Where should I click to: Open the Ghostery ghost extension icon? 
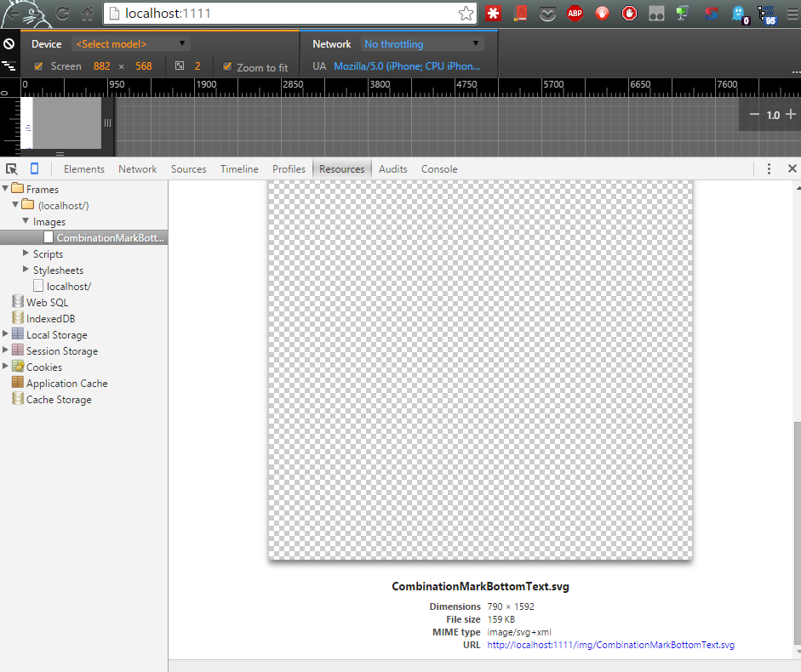coord(739,14)
